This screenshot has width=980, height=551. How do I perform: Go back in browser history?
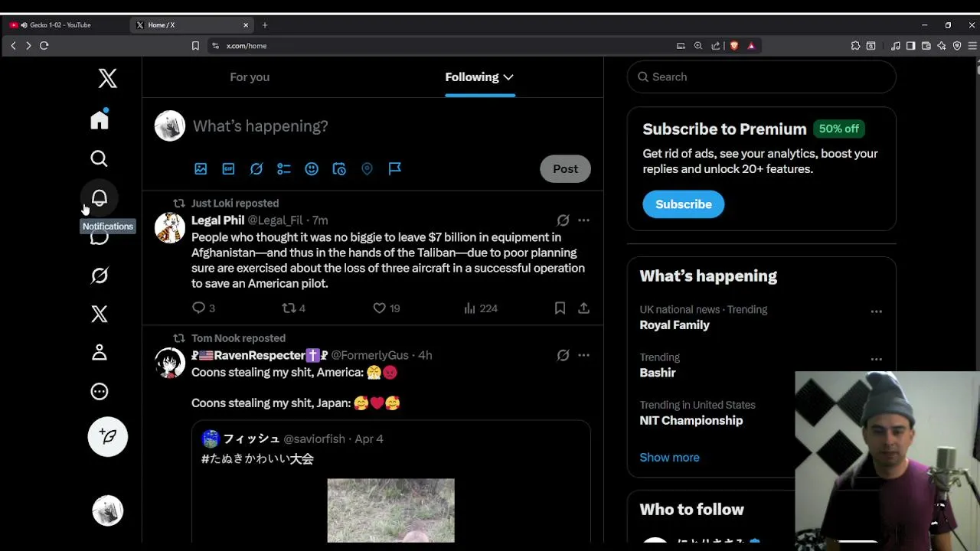click(x=13, y=46)
